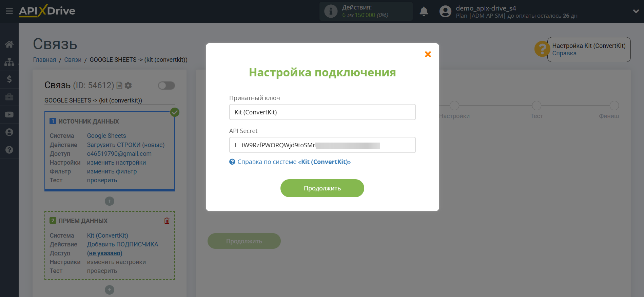Image resolution: width=644 pixels, height=297 pixels.
Task: Open the Kit (ConvertKit) receiver system link
Action: 108,236
